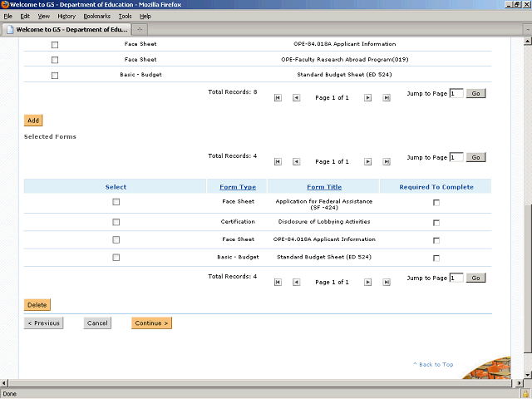This screenshot has height=399, width=532.
Task: Click last page icon in top pagination
Action: [387, 97]
